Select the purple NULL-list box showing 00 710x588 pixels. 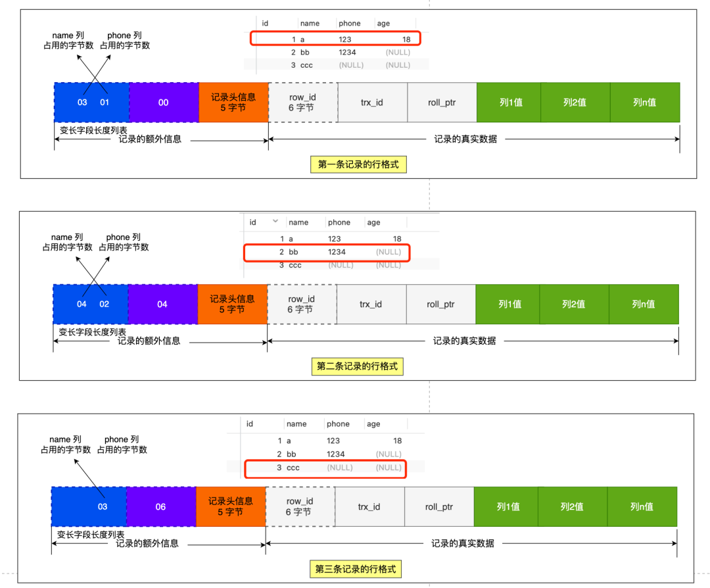pos(164,103)
